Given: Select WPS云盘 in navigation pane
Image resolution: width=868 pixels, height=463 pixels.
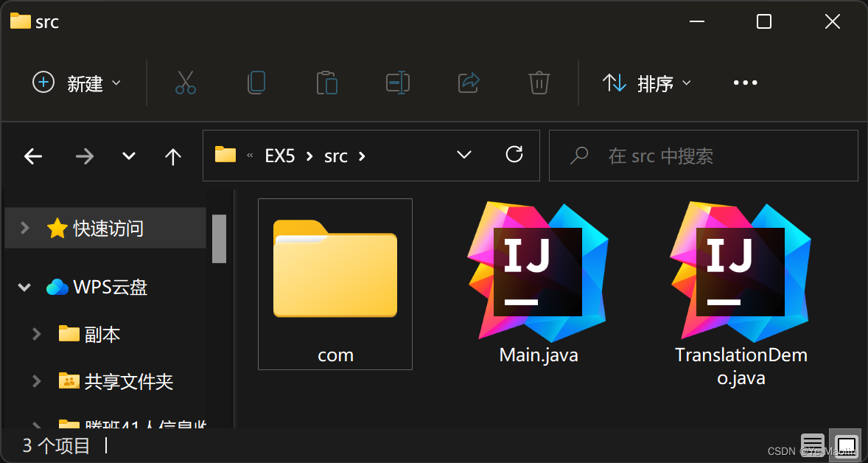Looking at the screenshot, I should [97, 288].
